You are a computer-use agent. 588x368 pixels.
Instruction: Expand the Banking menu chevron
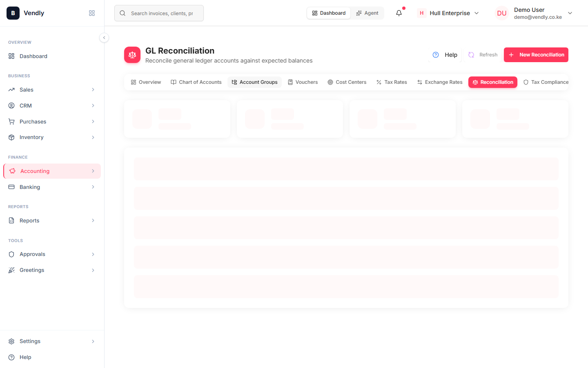point(93,187)
